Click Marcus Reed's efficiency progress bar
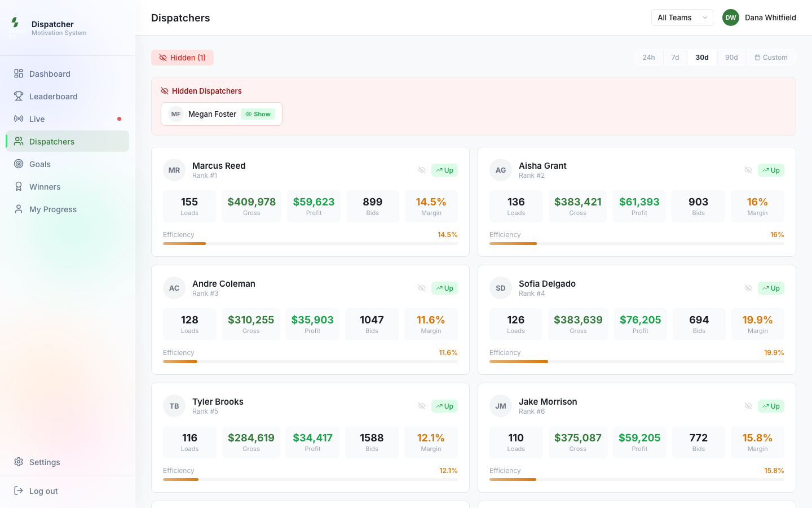 click(x=310, y=243)
